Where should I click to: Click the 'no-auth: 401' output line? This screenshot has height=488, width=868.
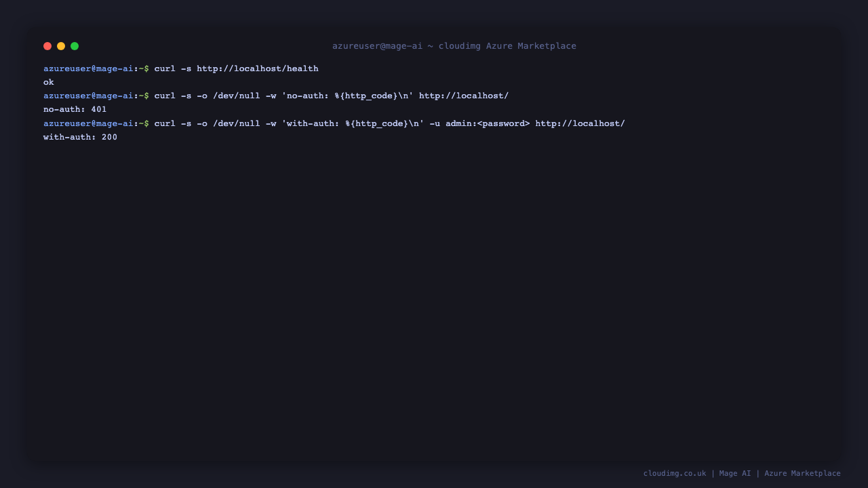point(75,109)
